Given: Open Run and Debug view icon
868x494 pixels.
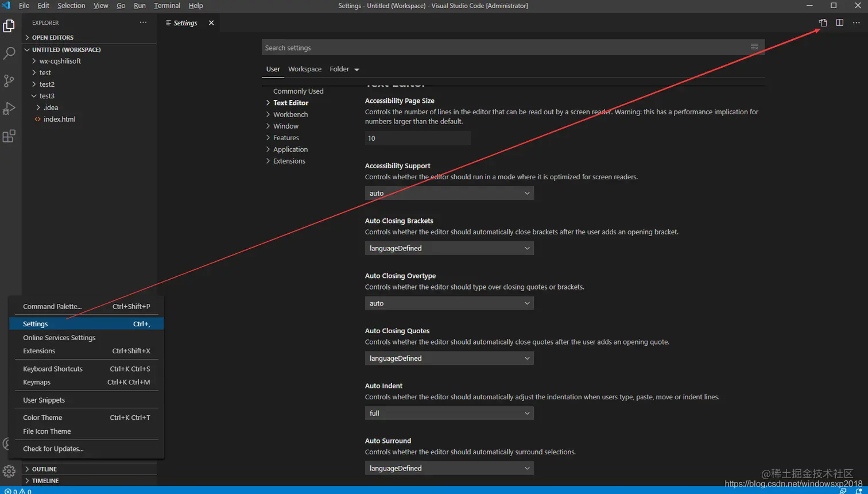Looking at the screenshot, I should [x=9, y=109].
